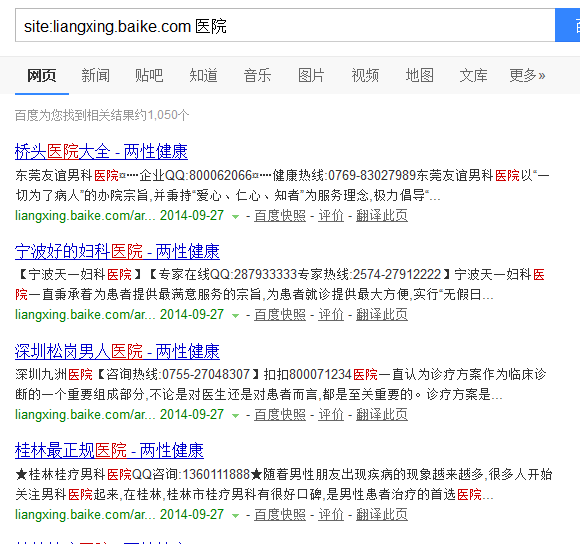Image resolution: width=580 pixels, height=544 pixels.
Task: Click the green URL under 宁波好的妇科医院 result
Action: coord(85,315)
